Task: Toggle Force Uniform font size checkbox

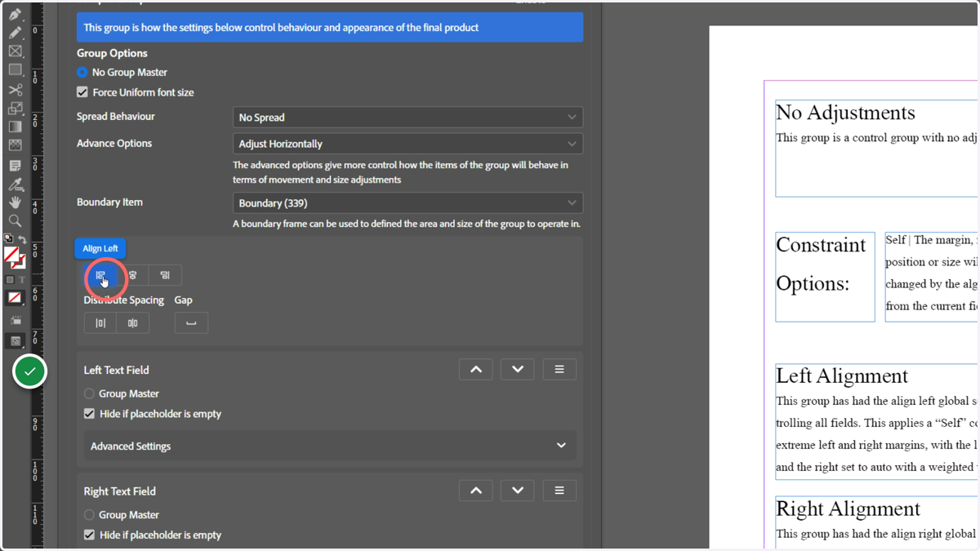Action: 82,92
